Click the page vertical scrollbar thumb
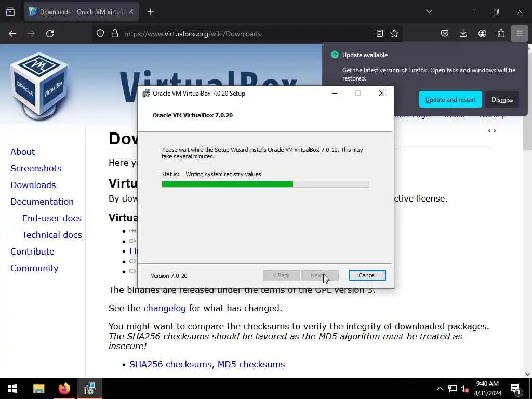 527,102
